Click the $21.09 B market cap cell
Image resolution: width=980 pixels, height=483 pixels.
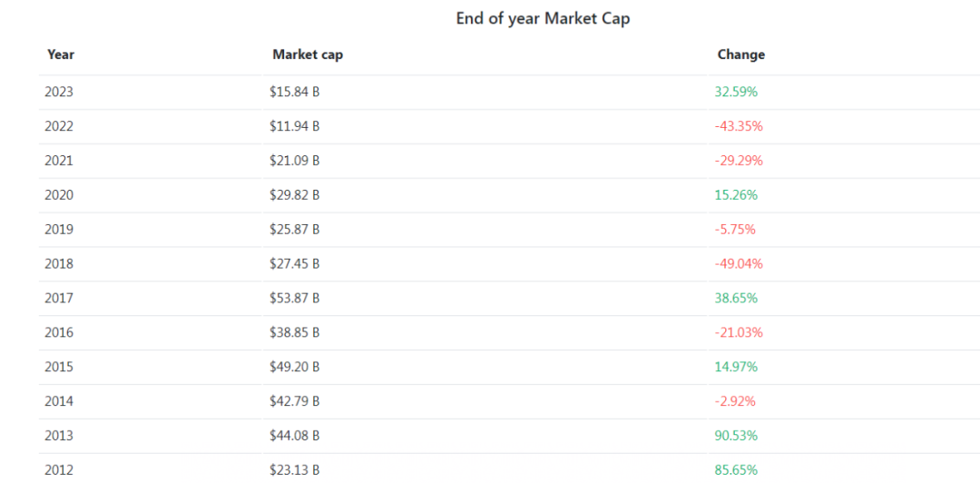(294, 161)
